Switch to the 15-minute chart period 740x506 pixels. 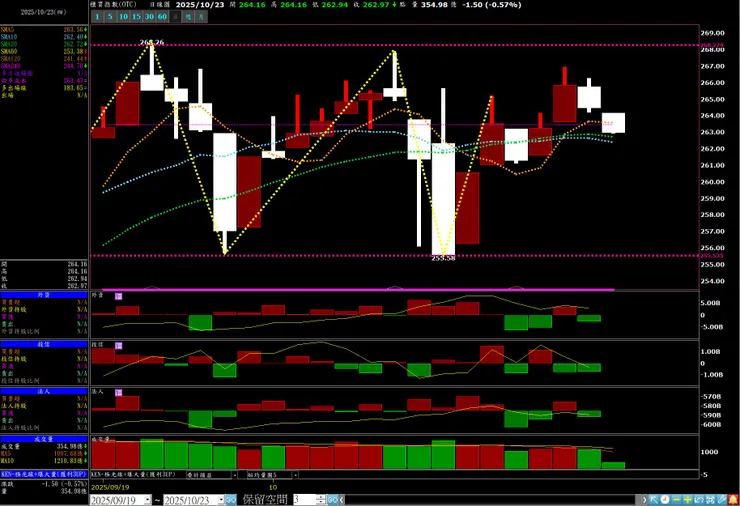click(136, 17)
